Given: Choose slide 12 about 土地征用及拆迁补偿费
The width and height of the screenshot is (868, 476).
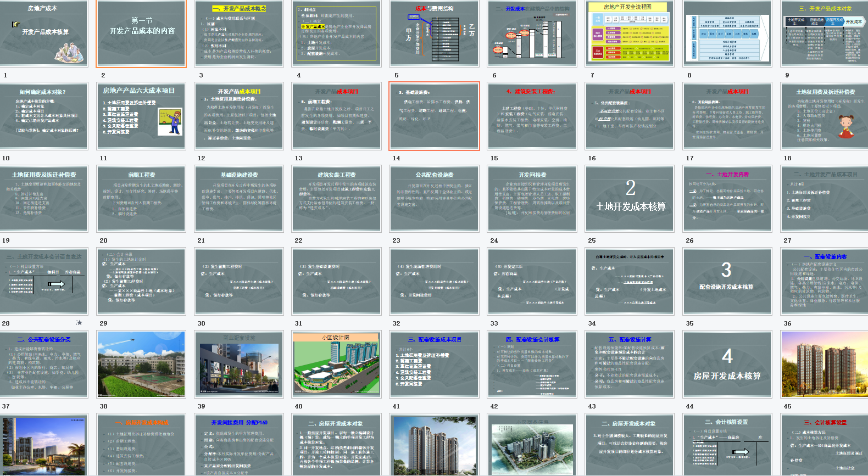Looking at the screenshot, I should 239,116.
